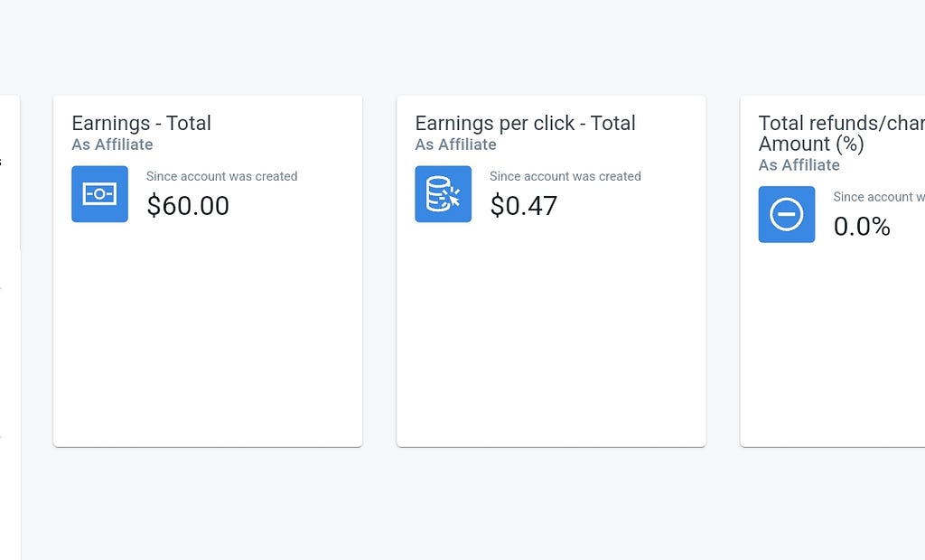Click the 0.0% refunds value
This screenshot has height=560, width=925.
tap(862, 227)
